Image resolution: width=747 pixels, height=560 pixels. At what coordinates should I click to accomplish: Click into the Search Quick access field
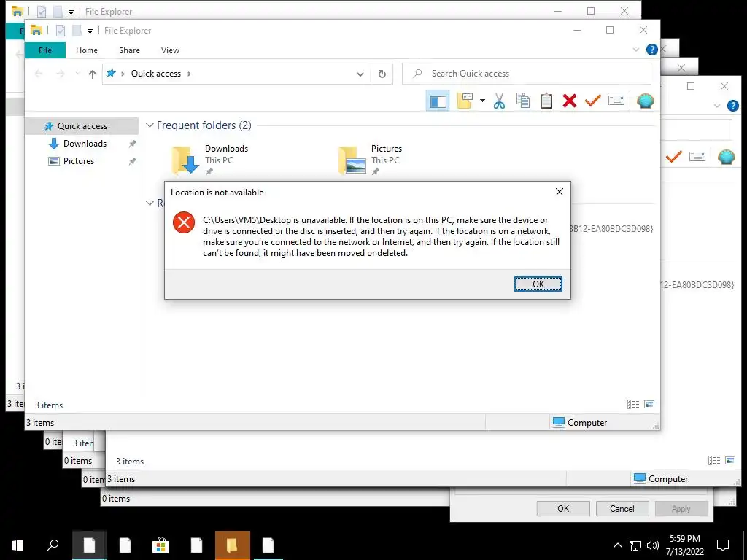coord(527,74)
